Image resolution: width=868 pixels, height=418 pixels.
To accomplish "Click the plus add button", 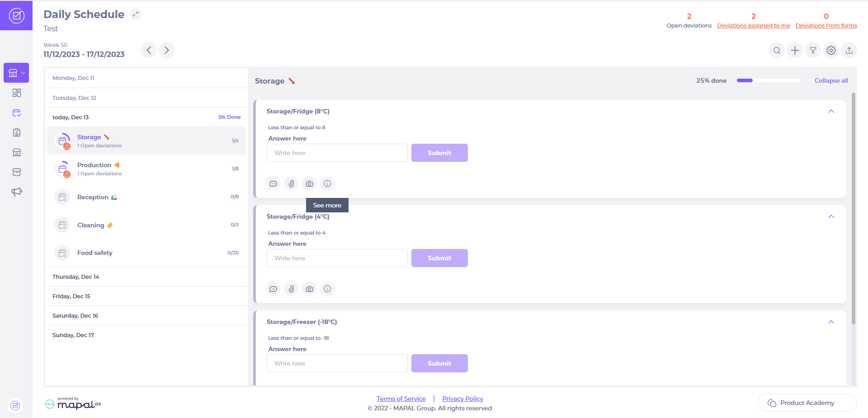I will (795, 51).
